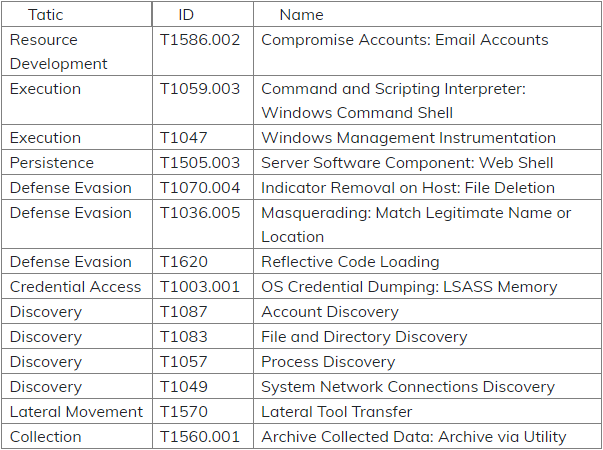Select technique ID T1087
The width and height of the screenshot is (603, 450).
pos(184,312)
